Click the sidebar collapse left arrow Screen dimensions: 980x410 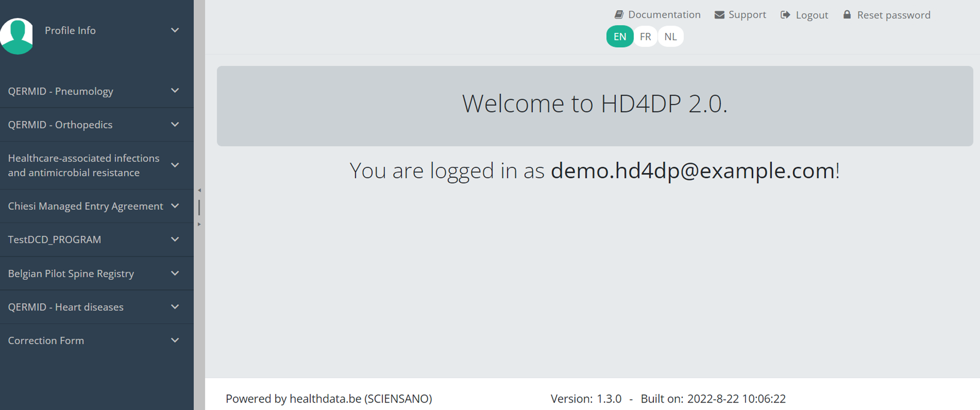[199, 190]
